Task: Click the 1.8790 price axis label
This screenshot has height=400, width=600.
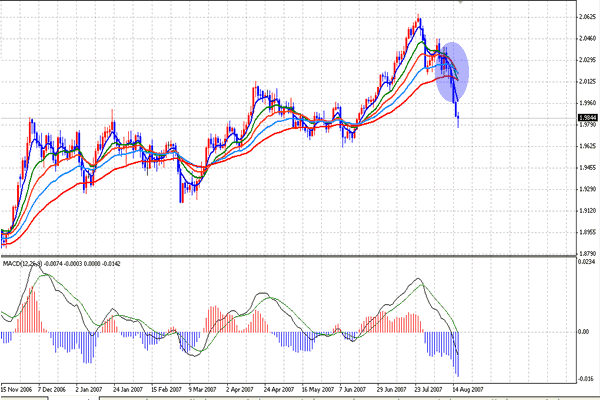Action: (x=587, y=255)
